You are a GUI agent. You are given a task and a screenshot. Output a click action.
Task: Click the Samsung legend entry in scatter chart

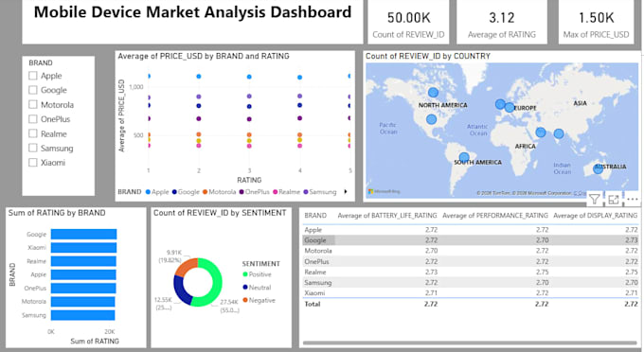tap(320, 191)
